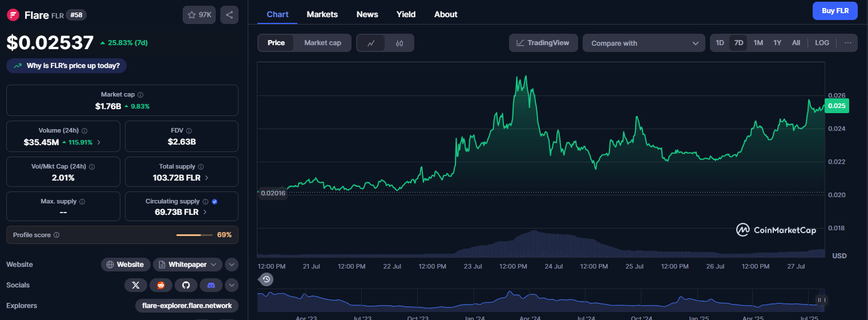Expand Circulating supply details arrow
Image resolution: width=868 pixels, height=320 pixels.
pyautogui.click(x=204, y=212)
